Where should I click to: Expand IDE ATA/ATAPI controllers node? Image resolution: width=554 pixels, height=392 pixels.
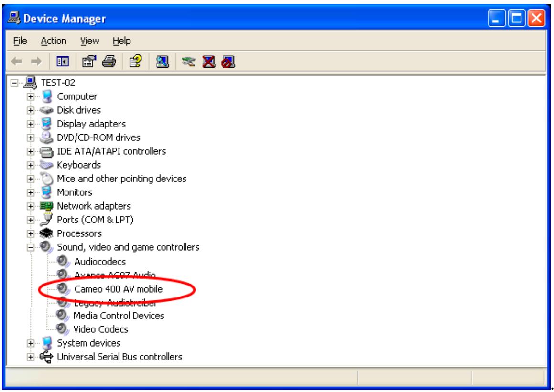click(31, 152)
